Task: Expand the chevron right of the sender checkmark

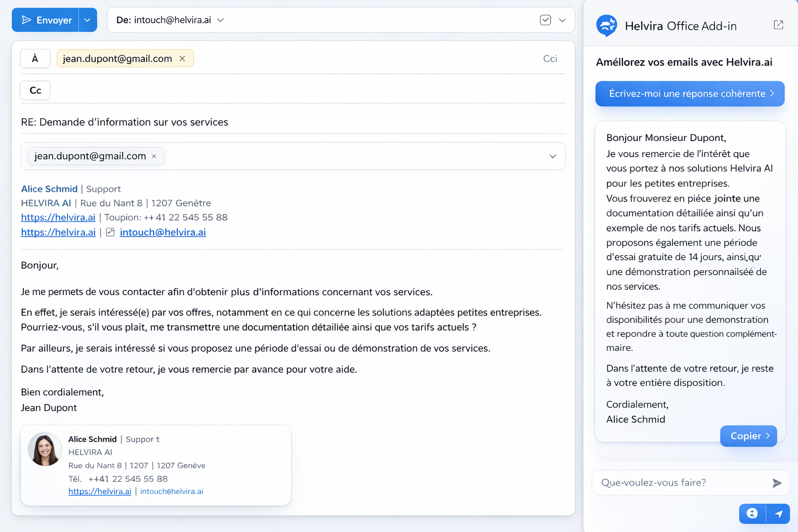Action: pyautogui.click(x=562, y=20)
